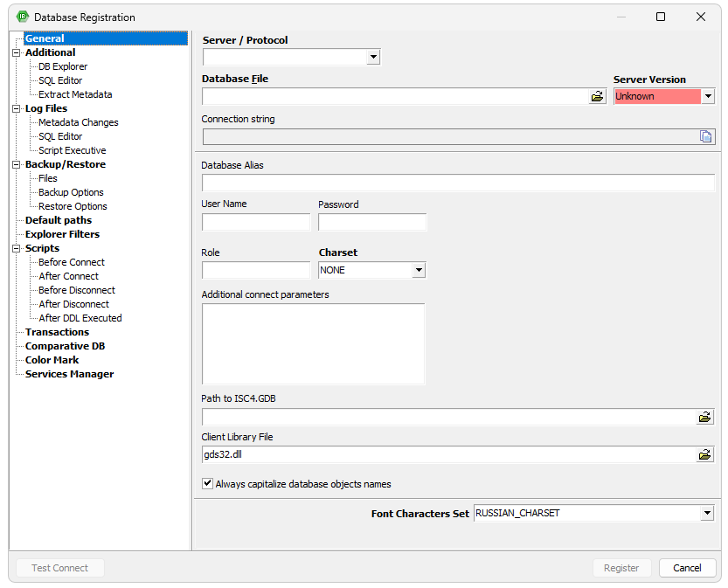
Task: Select the Scripts section
Action: point(42,248)
